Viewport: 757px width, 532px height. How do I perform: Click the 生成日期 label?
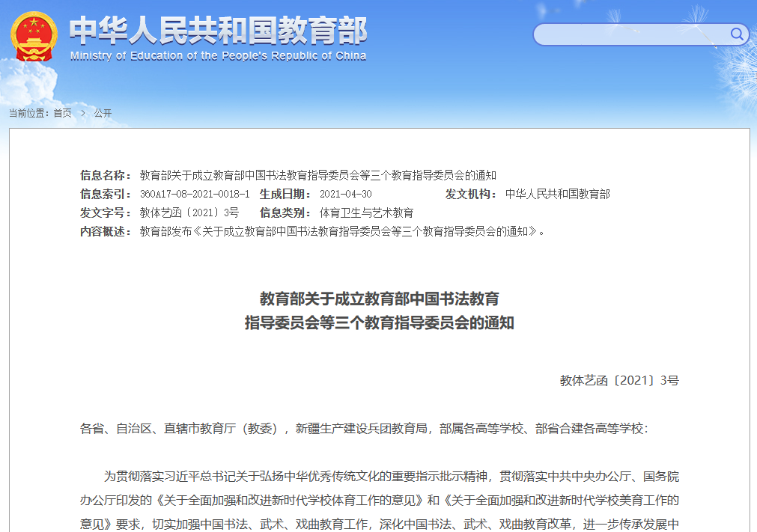(x=285, y=194)
